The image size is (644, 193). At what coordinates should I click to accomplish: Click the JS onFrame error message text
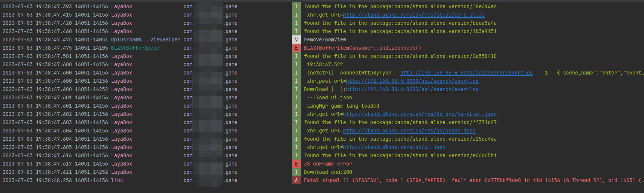[x=328, y=164]
